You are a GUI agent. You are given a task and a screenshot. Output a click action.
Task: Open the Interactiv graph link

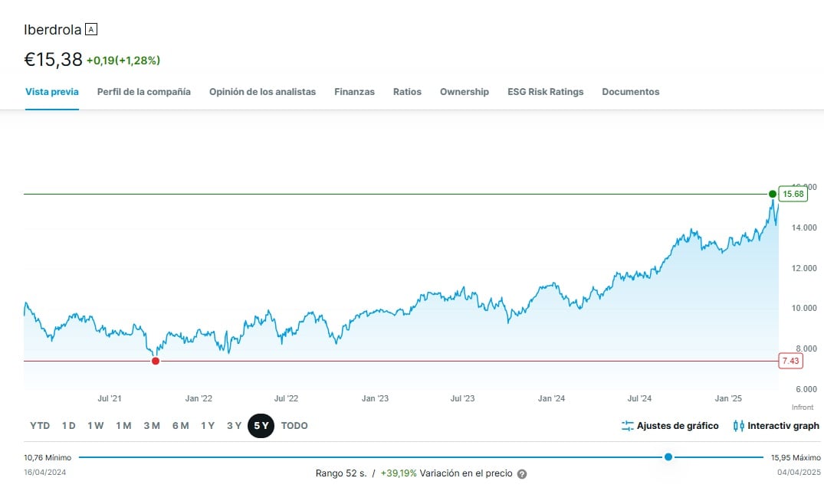783,426
